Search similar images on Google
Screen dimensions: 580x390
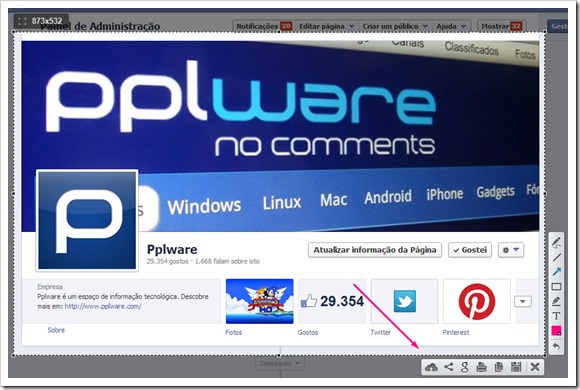point(465,367)
